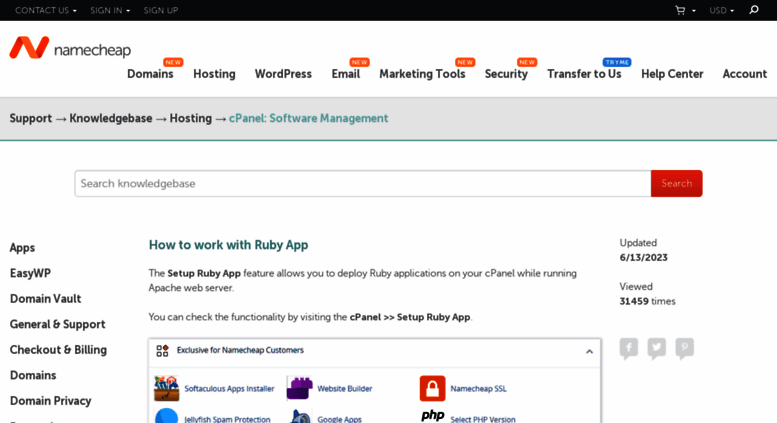Image resolution: width=777 pixels, height=423 pixels.
Task: Select Apps in the sidebar
Action: click(x=22, y=248)
